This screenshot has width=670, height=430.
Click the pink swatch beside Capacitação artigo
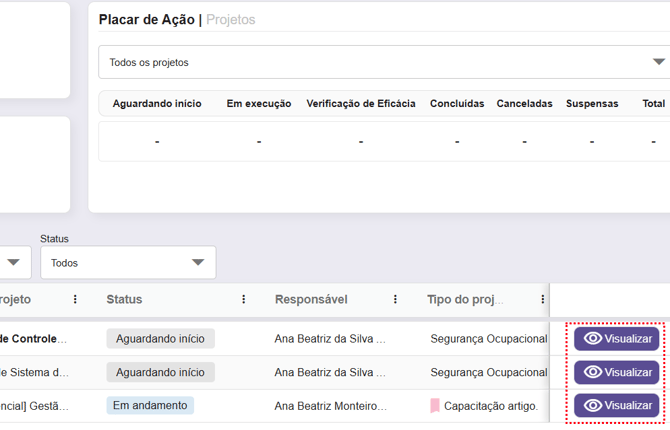pos(435,406)
